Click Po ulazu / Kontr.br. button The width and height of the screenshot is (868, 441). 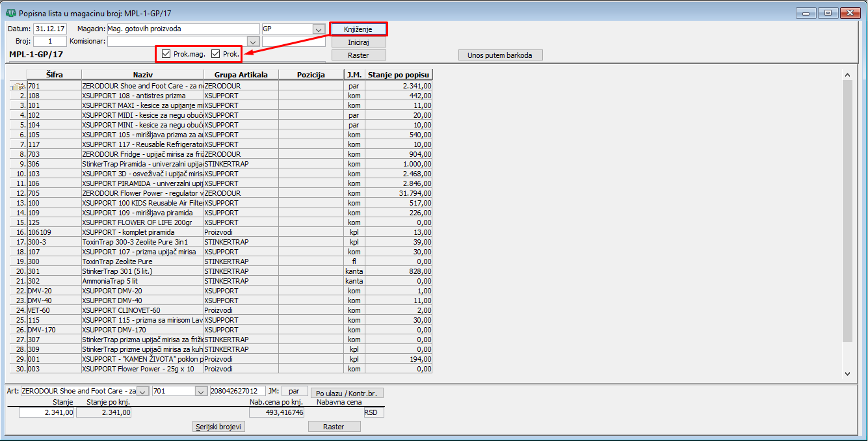[347, 393]
